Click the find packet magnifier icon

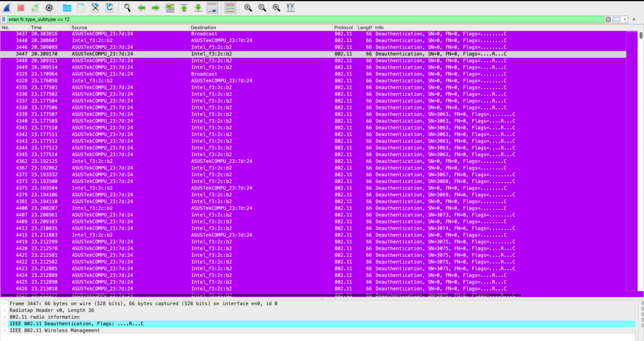pyautogui.click(x=126, y=8)
